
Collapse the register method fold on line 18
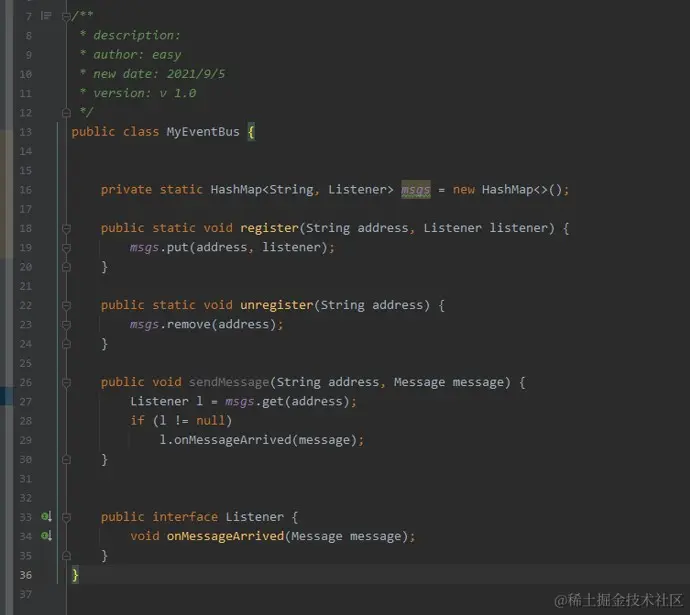coord(66,228)
